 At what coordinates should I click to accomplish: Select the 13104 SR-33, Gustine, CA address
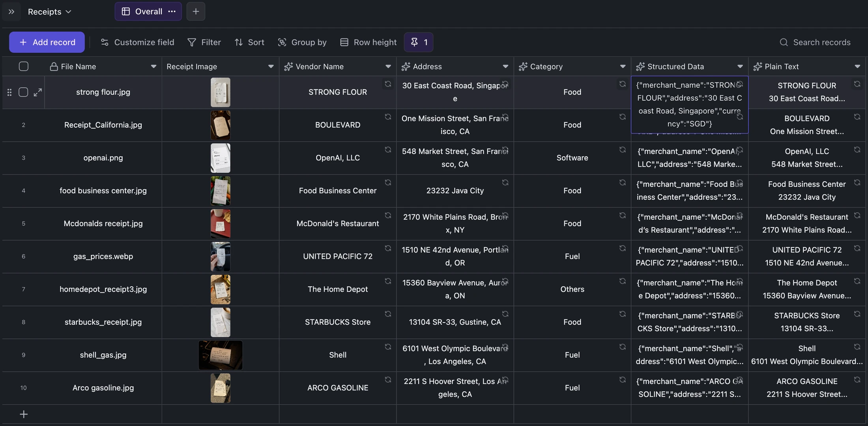coord(455,322)
